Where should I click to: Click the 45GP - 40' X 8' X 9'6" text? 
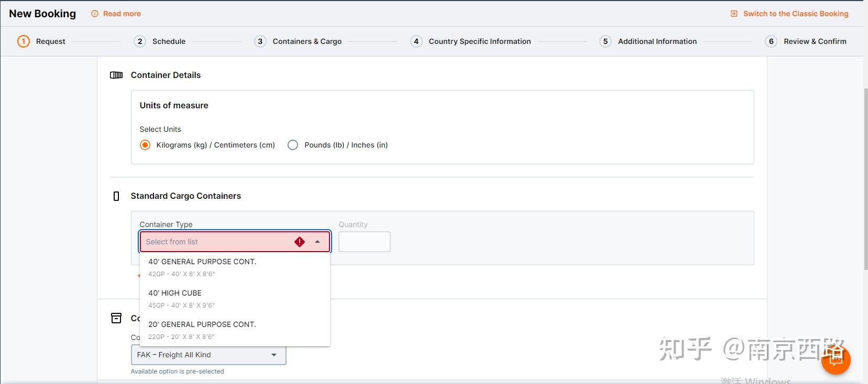[x=181, y=306]
